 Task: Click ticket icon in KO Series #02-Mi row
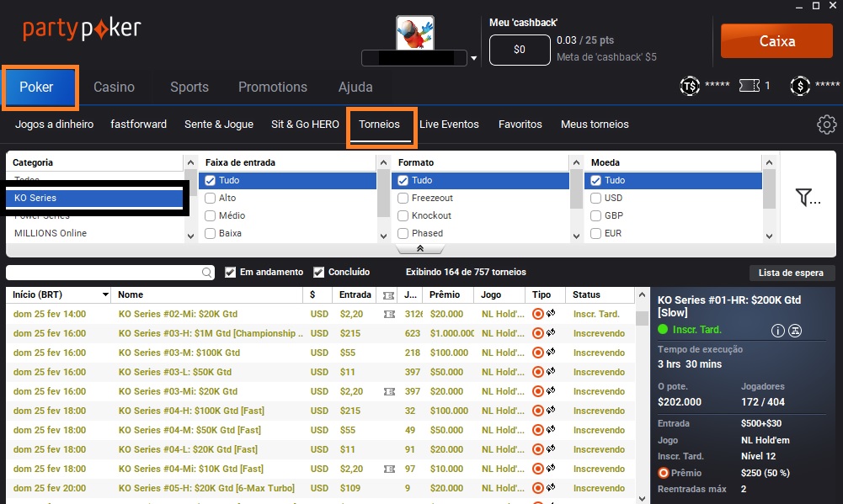(x=389, y=315)
